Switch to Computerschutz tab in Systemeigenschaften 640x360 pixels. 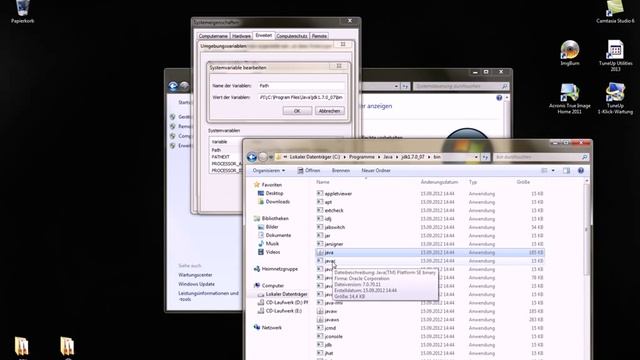coord(292,36)
